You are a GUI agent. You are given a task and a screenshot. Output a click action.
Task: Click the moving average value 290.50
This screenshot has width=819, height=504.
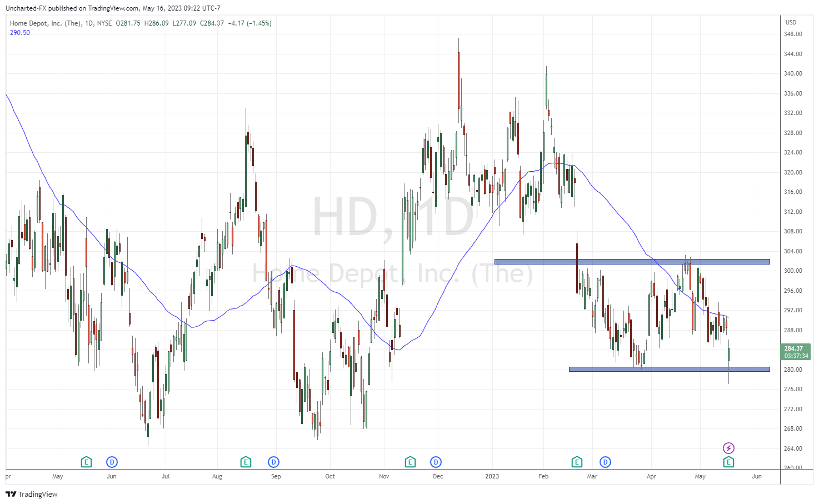[x=20, y=33]
